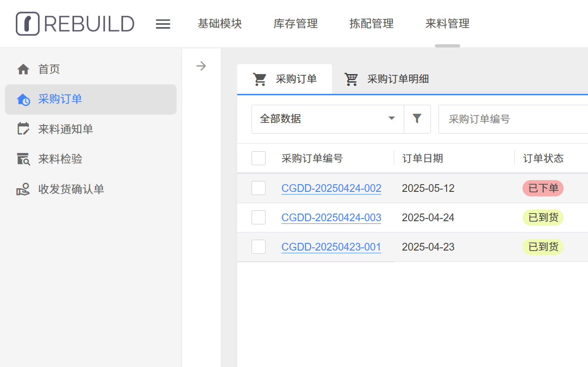Open order link CGDD-20250424-002
This screenshot has width=588, height=367.
[x=331, y=188]
